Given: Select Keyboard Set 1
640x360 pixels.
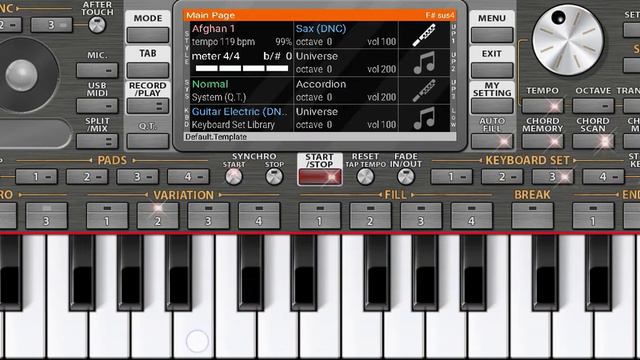Looking at the screenshot, I should [x=451, y=177].
